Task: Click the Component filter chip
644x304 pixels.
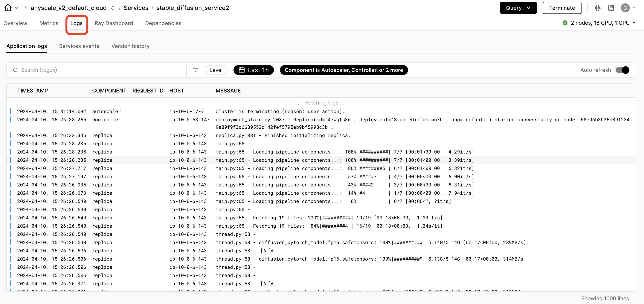Action: click(x=344, y=70)
